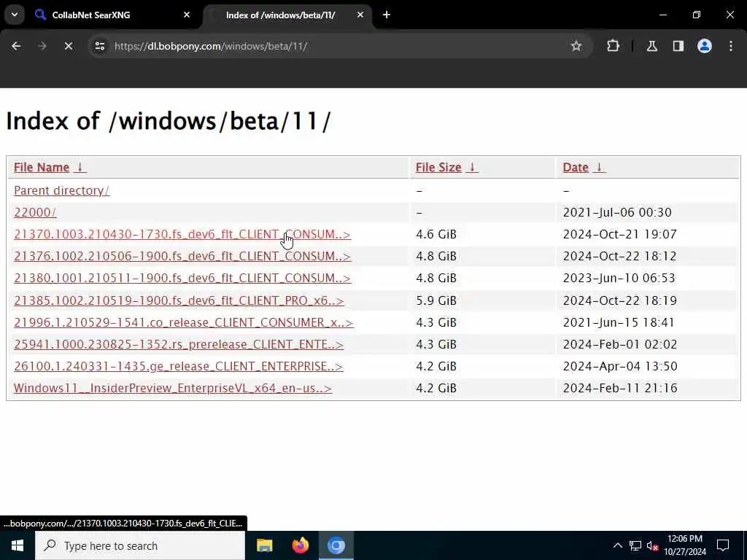The height and width of the screenshot is (560, 747).
Task: Open the Chrome profile avatar
Action: (x=705, y=46)
